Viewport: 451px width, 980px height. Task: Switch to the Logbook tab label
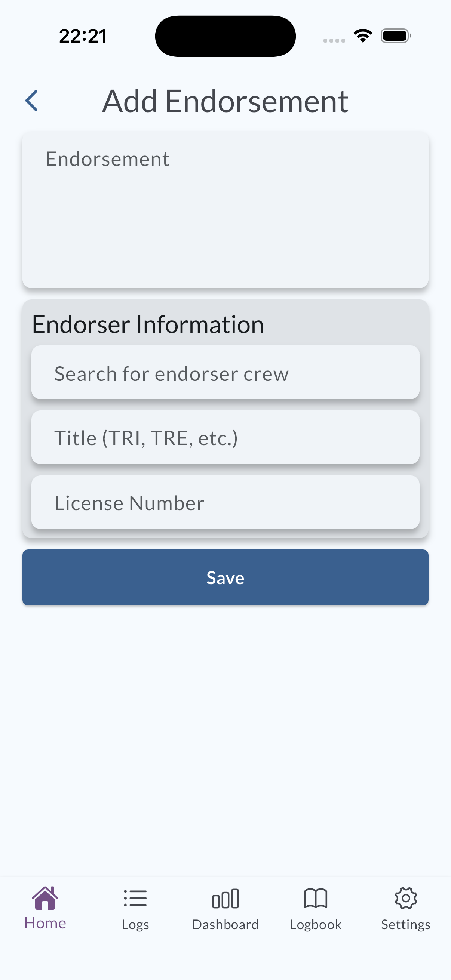[x=316, y=924]
